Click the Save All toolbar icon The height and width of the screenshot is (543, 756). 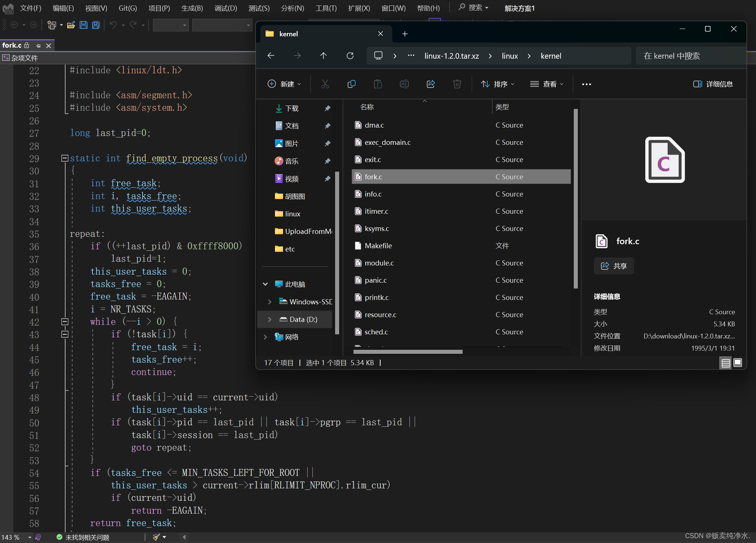point(96,25)
